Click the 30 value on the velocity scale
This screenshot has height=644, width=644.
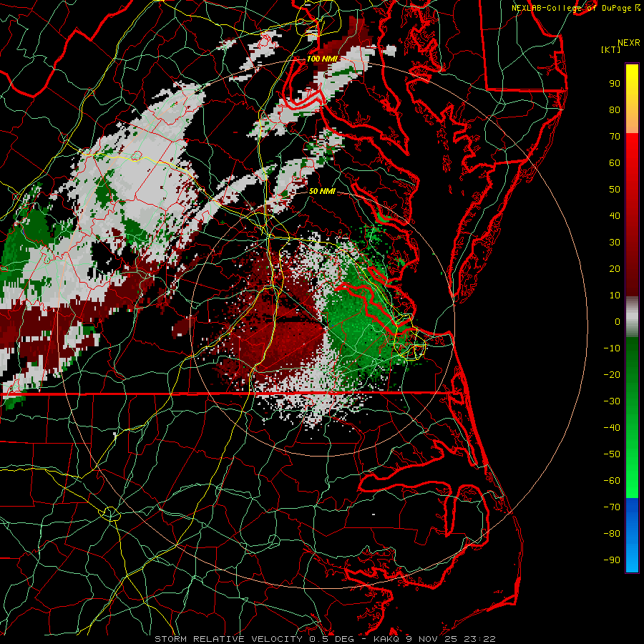tap(615, 243)
